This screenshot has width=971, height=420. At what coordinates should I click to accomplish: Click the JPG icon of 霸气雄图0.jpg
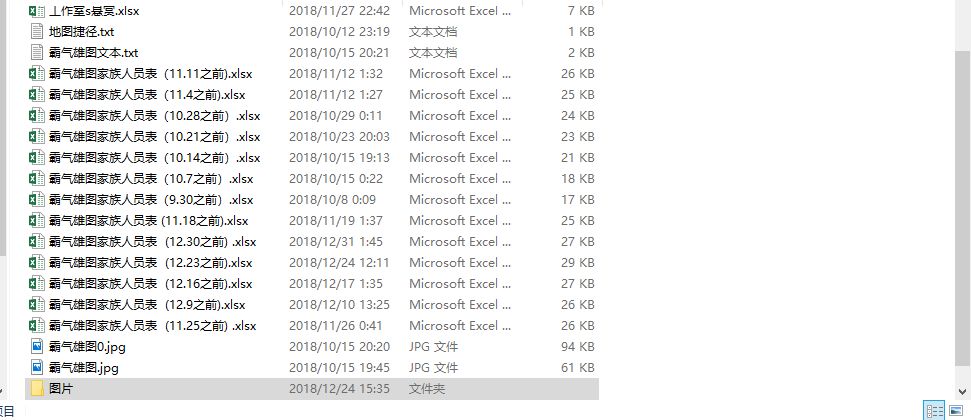coord(37,347)
